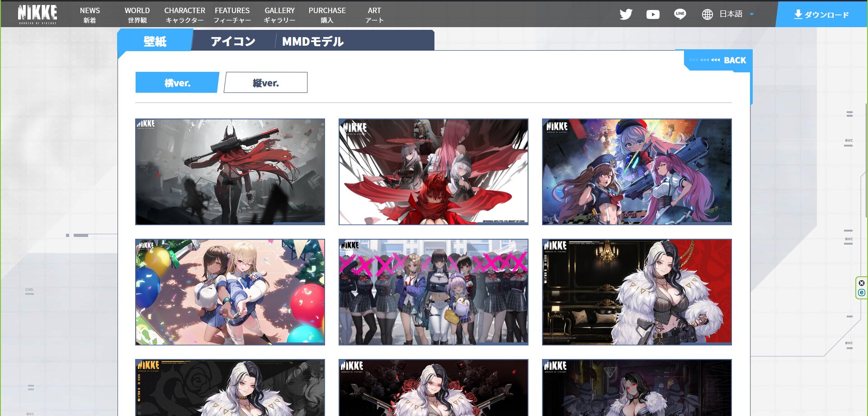The image size is (868, 416).
Task: Open the WORLD 世界観 menu
Action: click(137, 15)
